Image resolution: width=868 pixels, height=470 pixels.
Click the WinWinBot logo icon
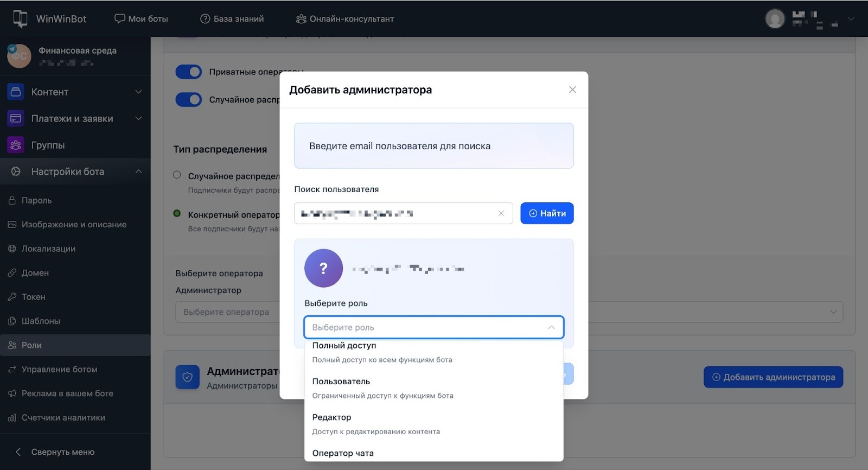[20, 18]
